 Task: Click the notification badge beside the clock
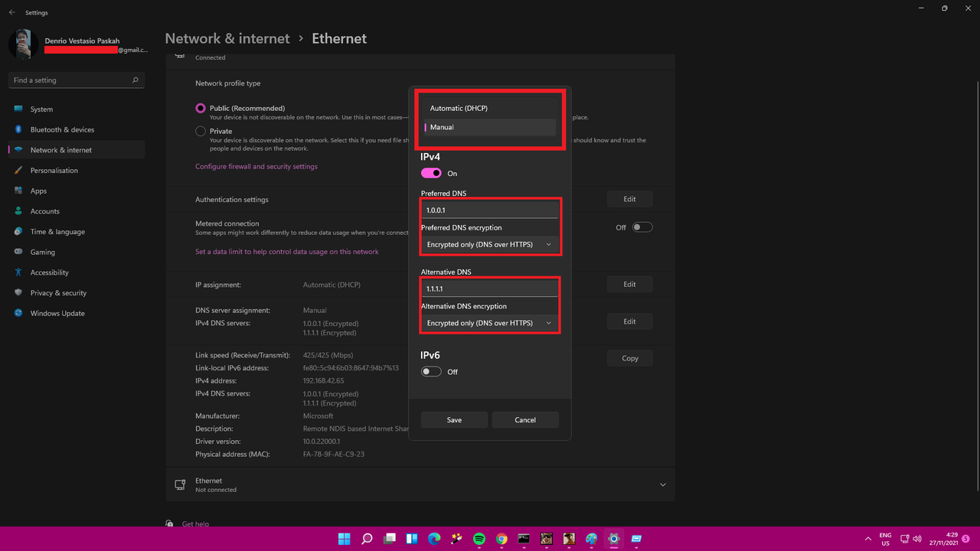pyautogui.click(x=965, y=539)
